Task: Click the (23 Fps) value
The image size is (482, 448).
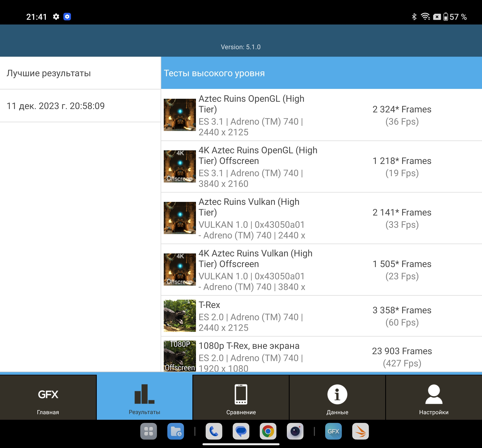Action: [x=402, y=276]
